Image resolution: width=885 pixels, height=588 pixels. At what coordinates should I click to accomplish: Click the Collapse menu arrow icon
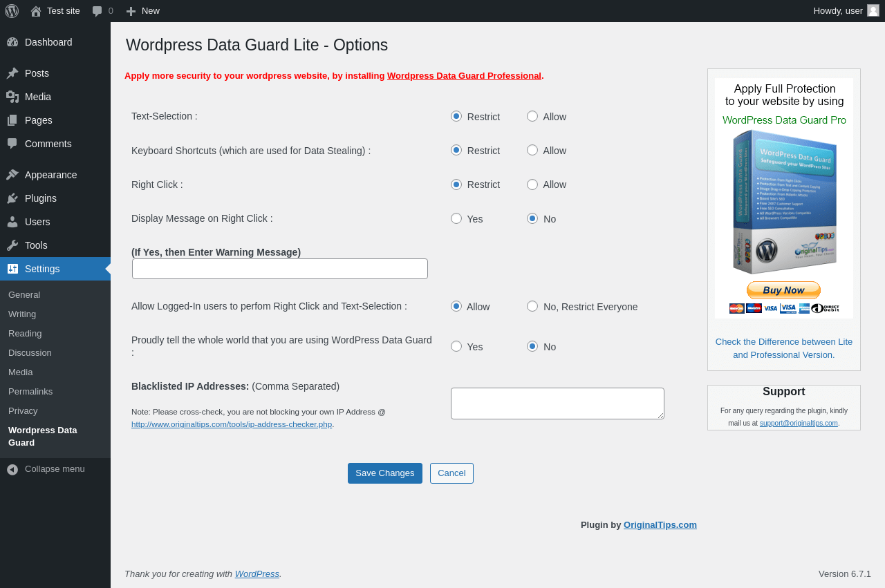point(12,469)
